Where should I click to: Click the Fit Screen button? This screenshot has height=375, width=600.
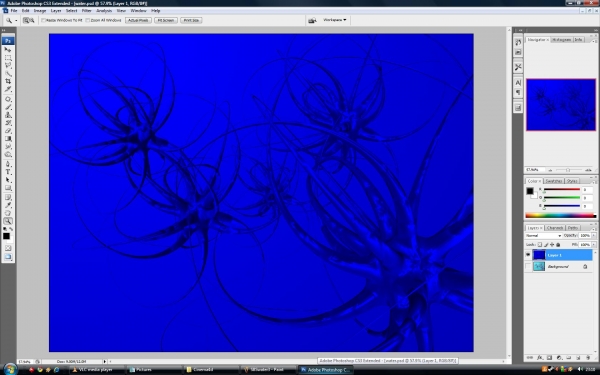[x=166, y=20]
